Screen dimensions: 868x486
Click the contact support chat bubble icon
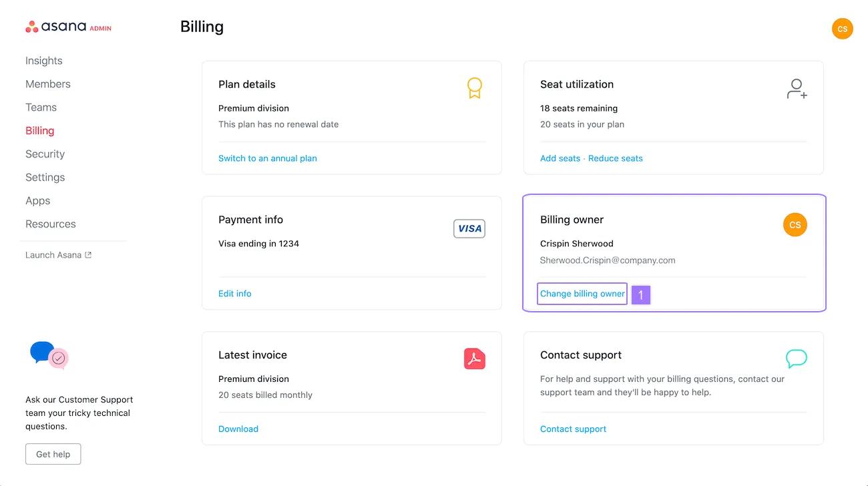(x=796, y=358)
